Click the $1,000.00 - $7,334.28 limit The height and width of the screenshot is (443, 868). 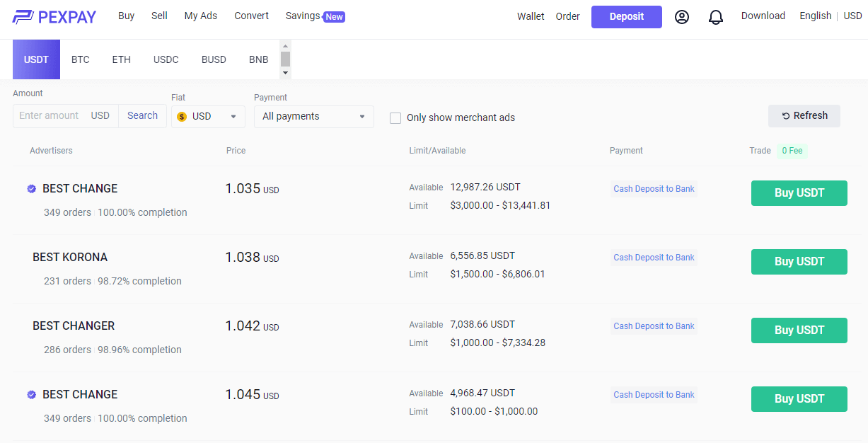(x=497, y=343)
